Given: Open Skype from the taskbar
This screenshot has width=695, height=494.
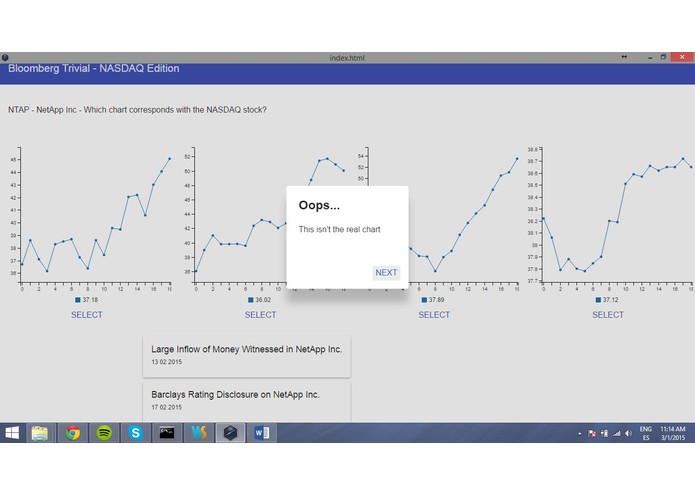Looking at the screenshot, I should [x=136, y=433].
